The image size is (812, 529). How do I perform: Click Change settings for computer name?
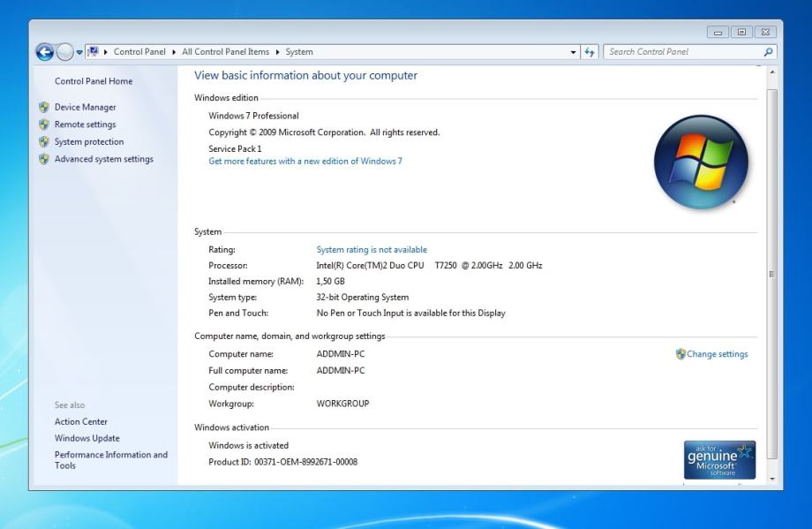(717, 354)
